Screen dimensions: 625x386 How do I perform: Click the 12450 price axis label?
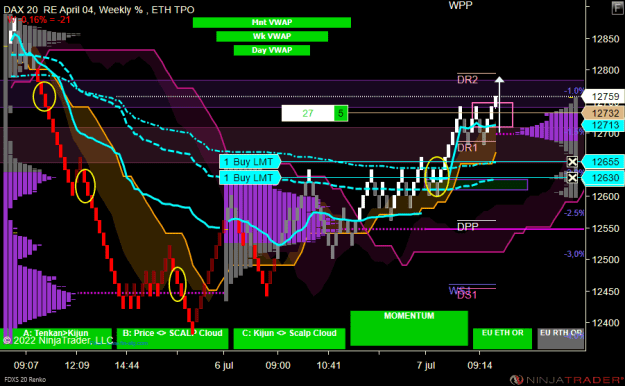(x=605, y=291)
